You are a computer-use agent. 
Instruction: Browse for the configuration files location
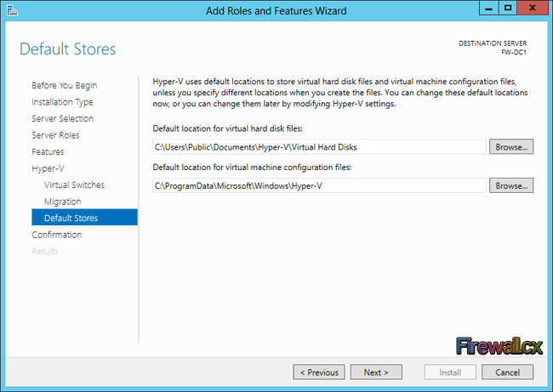click(511, 185)
